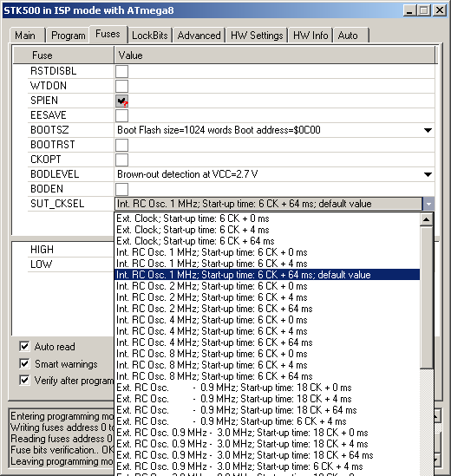Open the BODLEVEL dropdown arrow
The height and width of the screenshot is (476, 451).
click(428, 174)
